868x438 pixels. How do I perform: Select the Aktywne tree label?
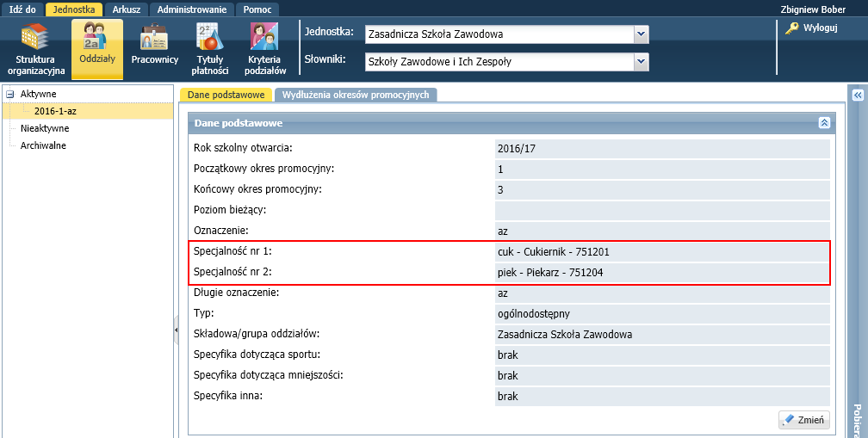click(x=38, y=94)
